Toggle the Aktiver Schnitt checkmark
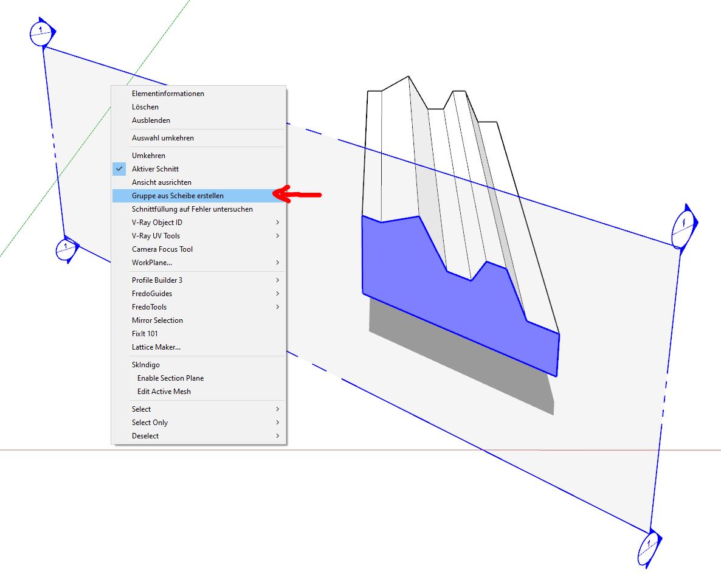Screen dimensions: 721x588 click(120, 169)
